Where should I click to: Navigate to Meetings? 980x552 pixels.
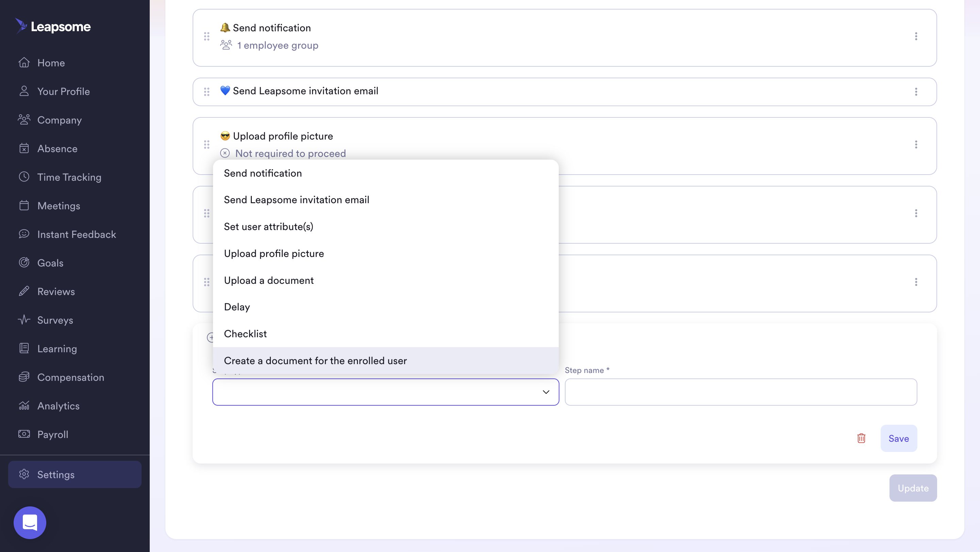59,206
